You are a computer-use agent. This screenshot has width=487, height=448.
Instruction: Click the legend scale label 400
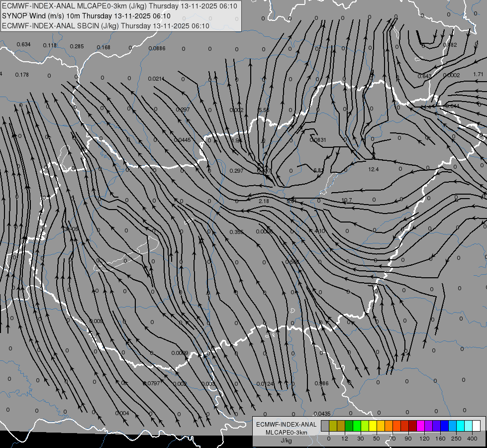[x=472, y=439]
